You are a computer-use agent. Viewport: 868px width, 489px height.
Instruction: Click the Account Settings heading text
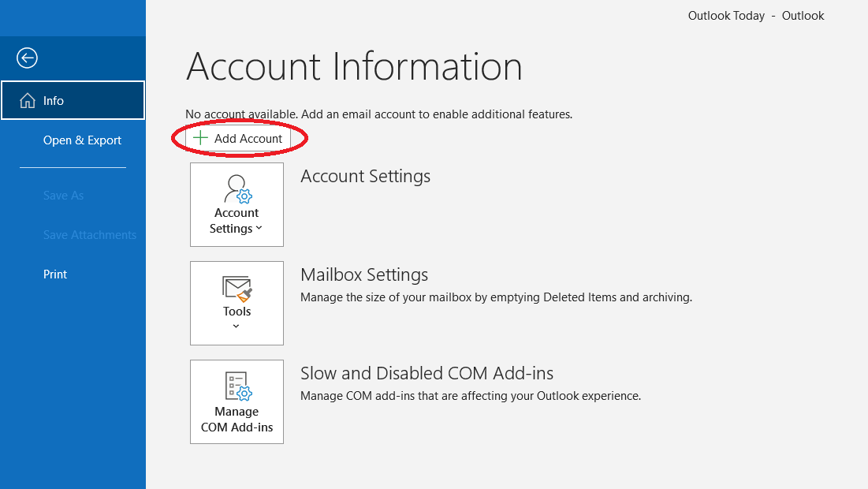pos(365,176)
